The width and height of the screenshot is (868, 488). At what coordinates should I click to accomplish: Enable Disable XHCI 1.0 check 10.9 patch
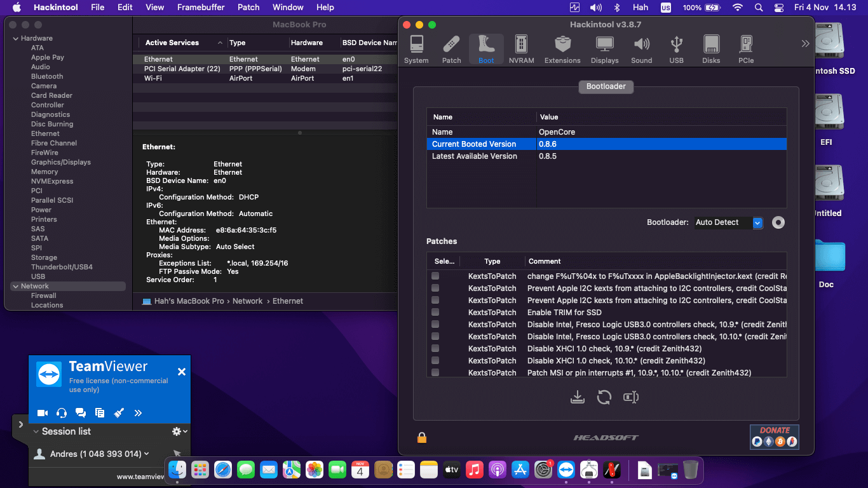coord(435,348)
